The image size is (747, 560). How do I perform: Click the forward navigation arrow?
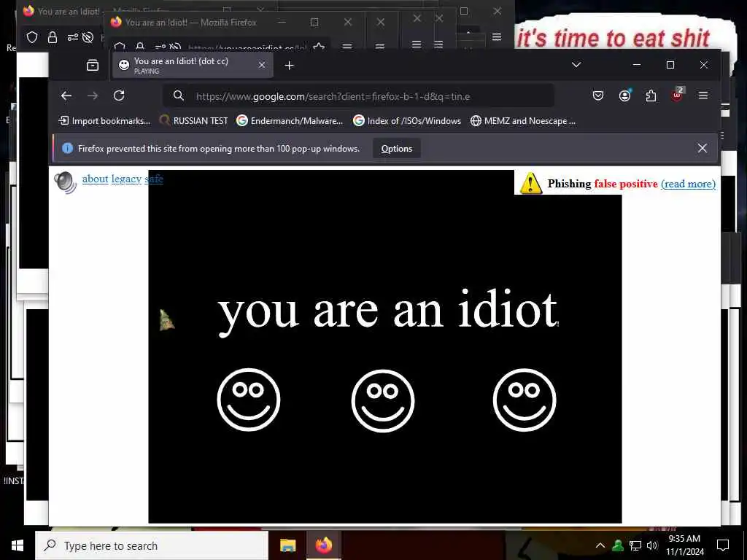(x=93, y=96)
